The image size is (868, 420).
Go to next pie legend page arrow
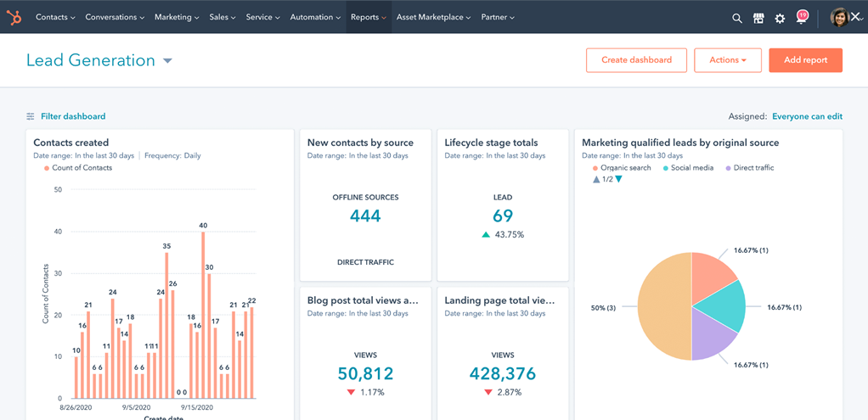point(618,179)
